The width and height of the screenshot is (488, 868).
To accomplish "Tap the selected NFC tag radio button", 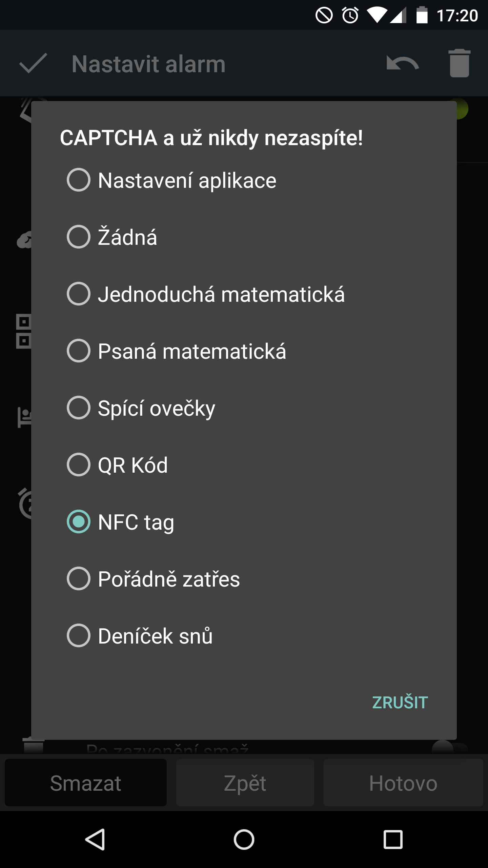I will (x=79, y=521).
